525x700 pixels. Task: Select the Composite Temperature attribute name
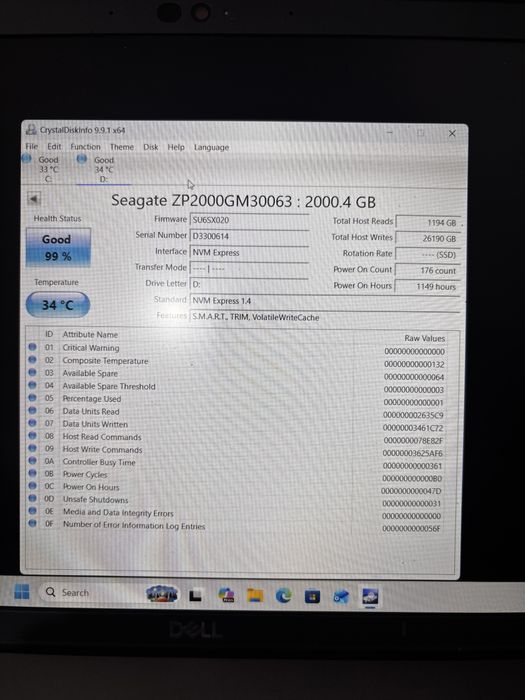tap(105, 361)
